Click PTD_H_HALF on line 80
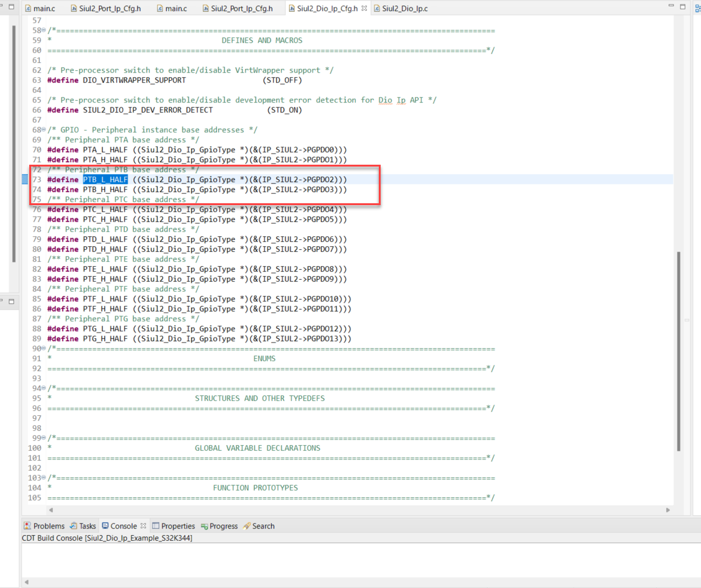 (x=106, y=249)
